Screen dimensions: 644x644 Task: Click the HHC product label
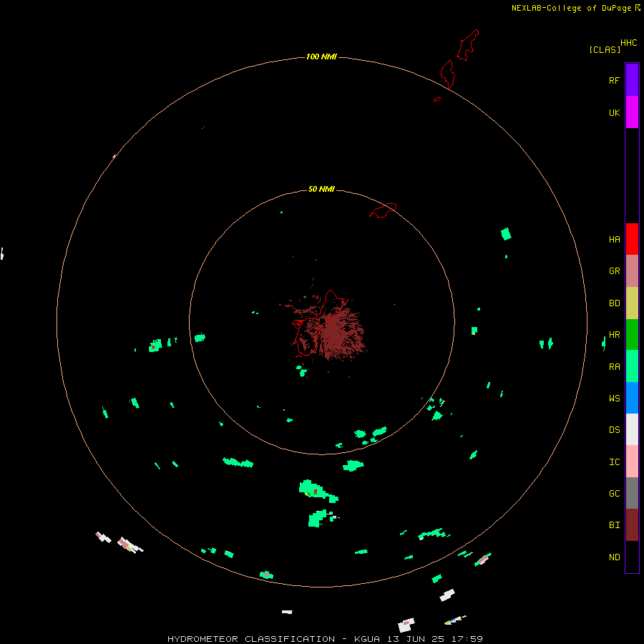(x=628, y=43)
